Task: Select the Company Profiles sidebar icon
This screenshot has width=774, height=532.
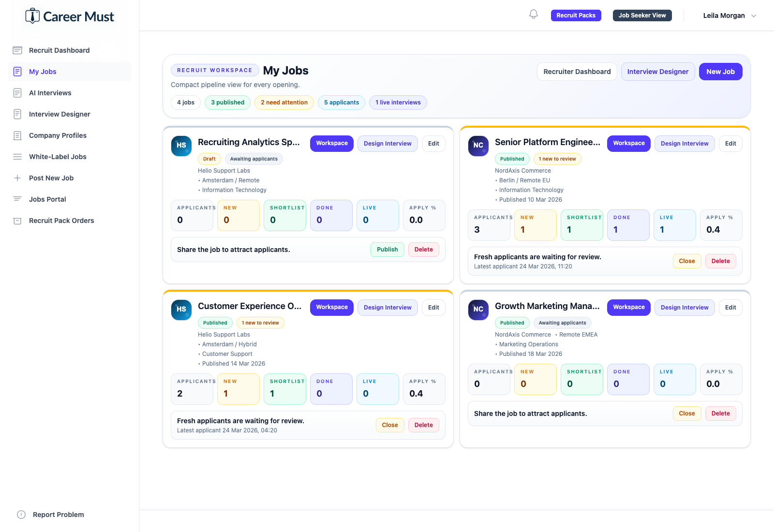Action: 17,135
